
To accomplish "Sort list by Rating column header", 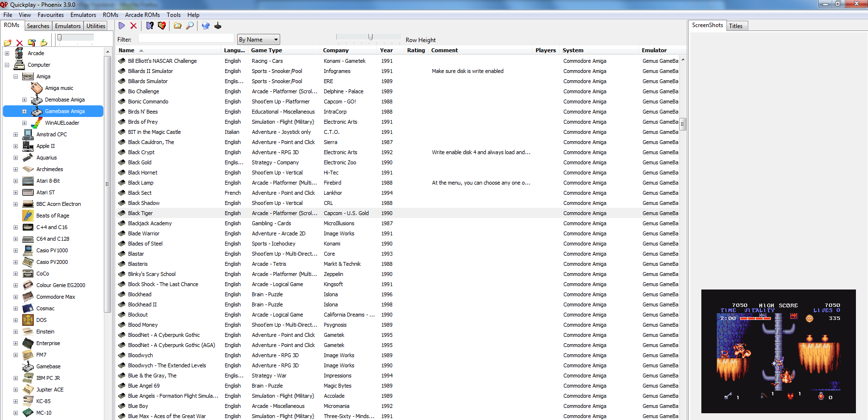I will (416, 50).
